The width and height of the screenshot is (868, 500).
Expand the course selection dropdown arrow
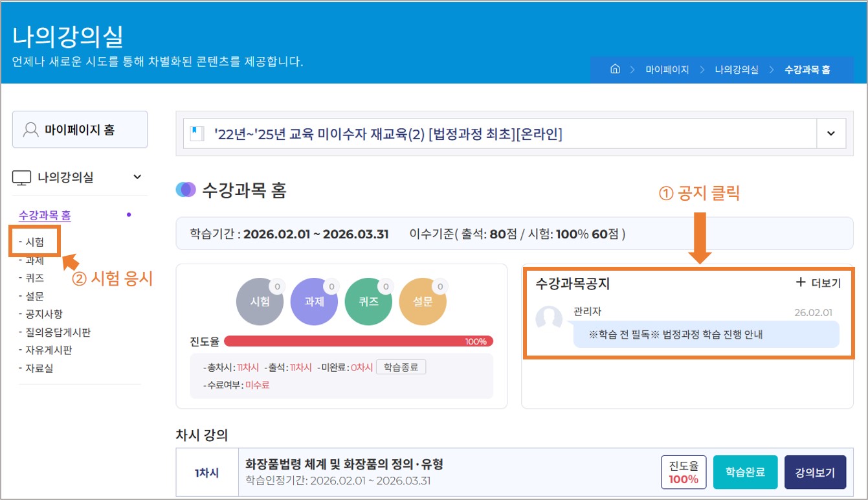tap(831, 133)
